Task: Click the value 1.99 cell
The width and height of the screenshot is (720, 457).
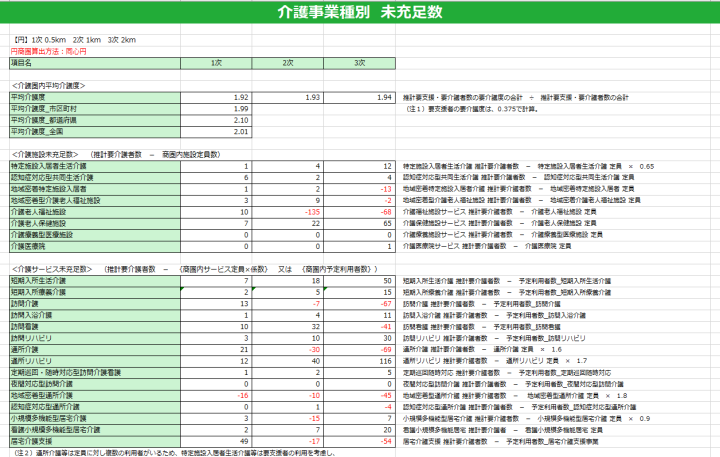Action: [216, 109]
